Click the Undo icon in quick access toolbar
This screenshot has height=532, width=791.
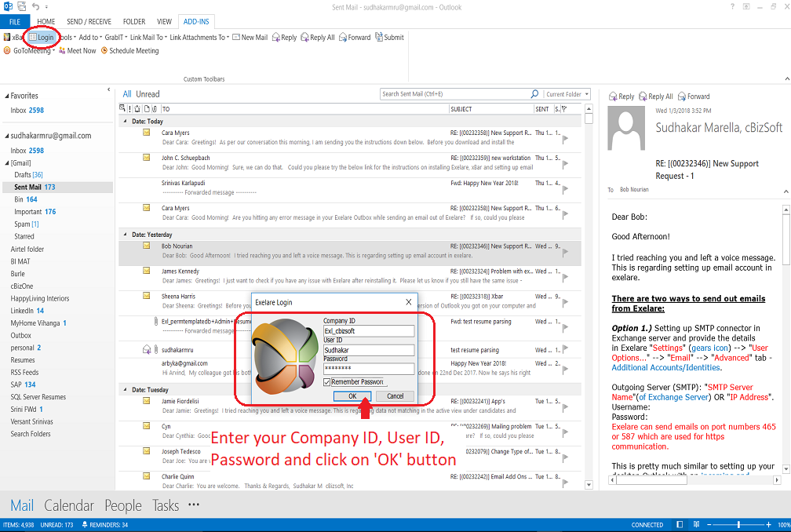tap(35, 6)
